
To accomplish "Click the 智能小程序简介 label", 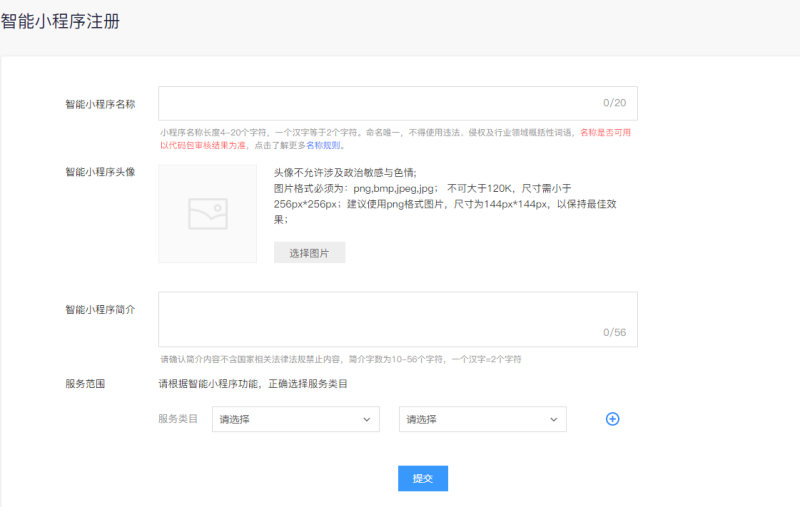I will [100, 310].
